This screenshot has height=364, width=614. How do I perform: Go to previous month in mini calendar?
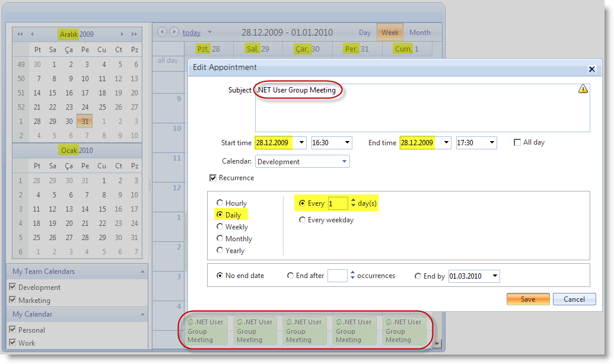pos(32,34)
